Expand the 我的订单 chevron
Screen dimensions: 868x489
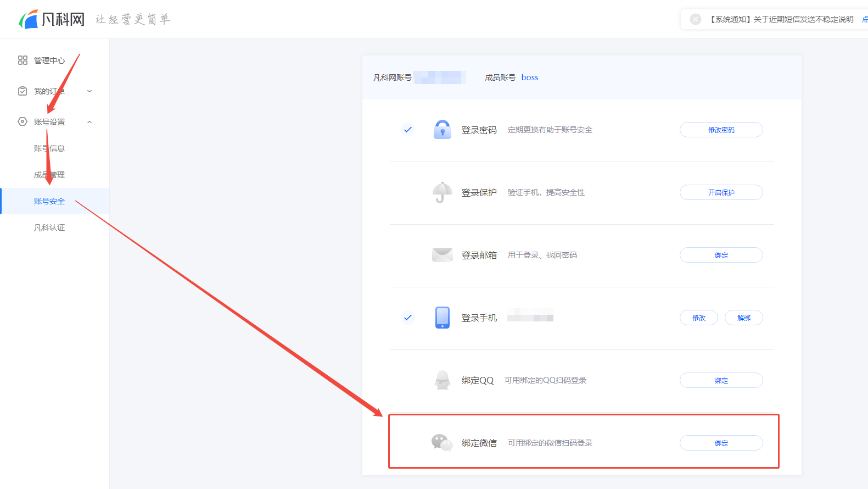point(89,91)
